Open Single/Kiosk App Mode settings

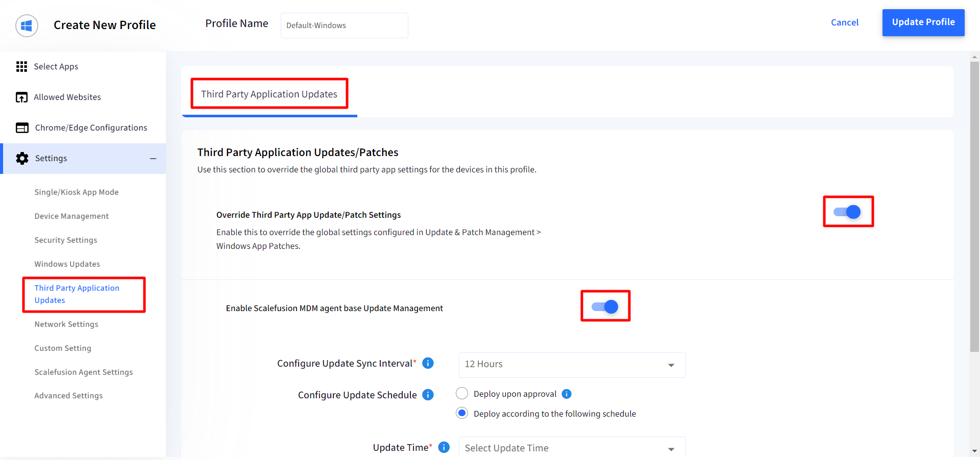pyautogui.click(x=77, y=192)
